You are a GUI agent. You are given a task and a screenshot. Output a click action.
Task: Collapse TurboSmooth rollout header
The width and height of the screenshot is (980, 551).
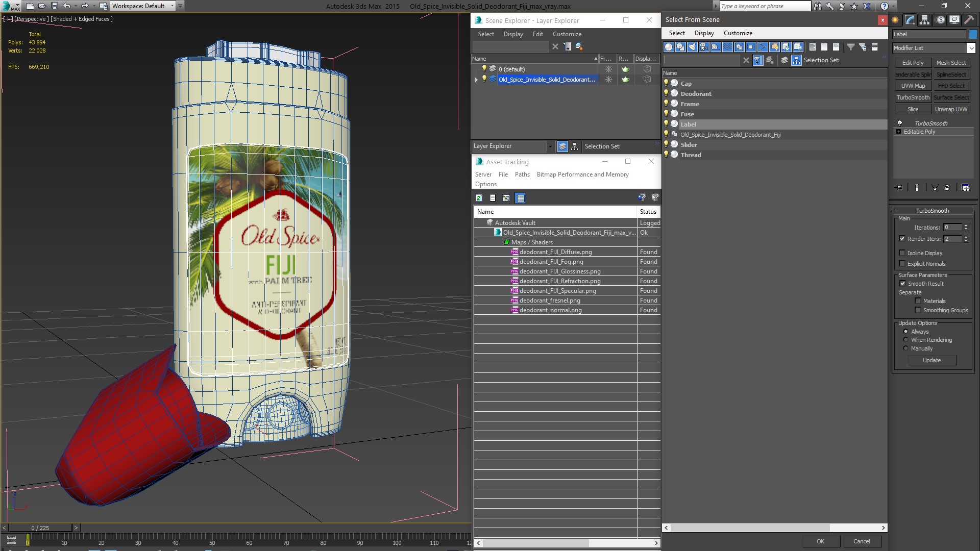pos(932,211)
